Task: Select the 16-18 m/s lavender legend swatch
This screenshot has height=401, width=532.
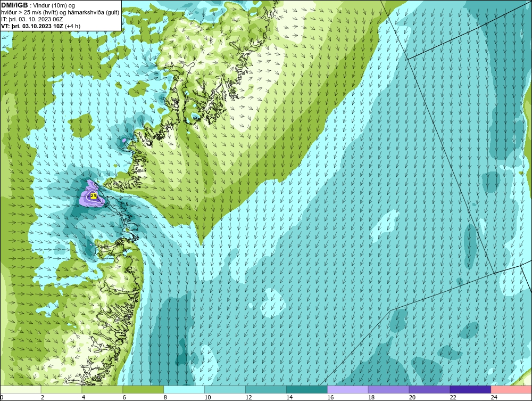Action: (x=347, y=389)
